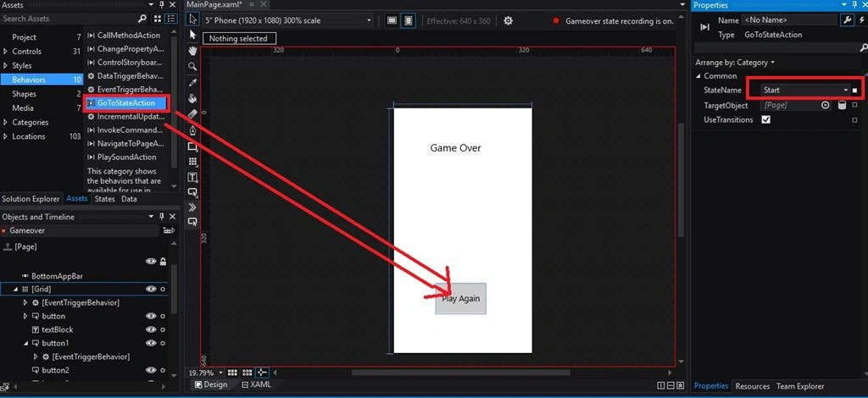Switch Assets to grid view
Screen dimensions: 868x398
158,19
